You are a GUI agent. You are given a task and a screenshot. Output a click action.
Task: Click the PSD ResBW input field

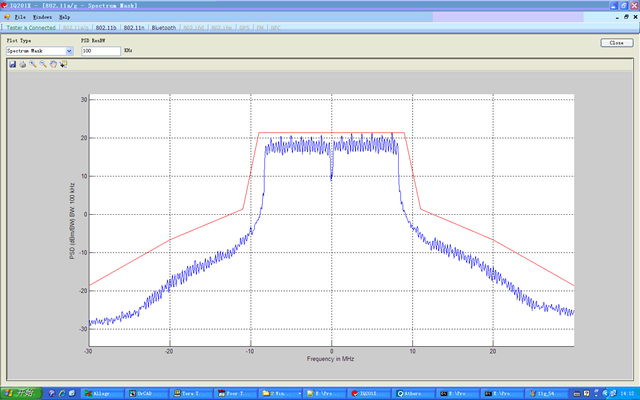point(101,51)
